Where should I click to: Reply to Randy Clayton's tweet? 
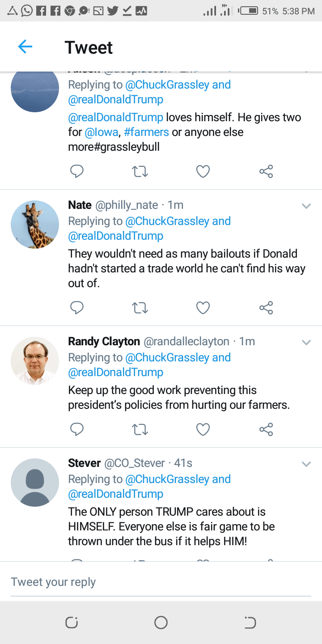77,430
